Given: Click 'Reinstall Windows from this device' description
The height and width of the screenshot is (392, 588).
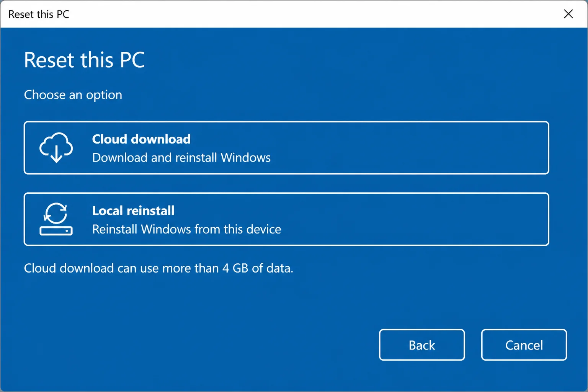Looking at the screenshot, I should (187, 229).
